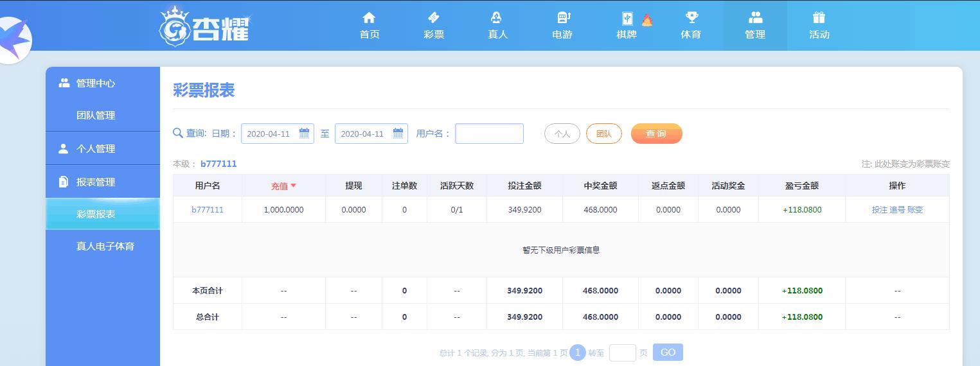Screen dimensions: 980x366
Task: Open the end date calendar icon
Action: tap(398, 134)
